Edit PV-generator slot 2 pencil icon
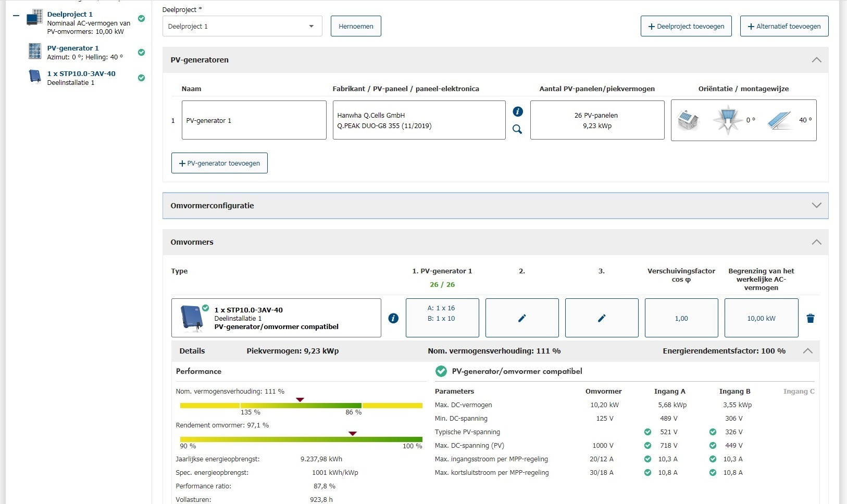This screenshot has width=847, height=504. [x=522, y=318]
